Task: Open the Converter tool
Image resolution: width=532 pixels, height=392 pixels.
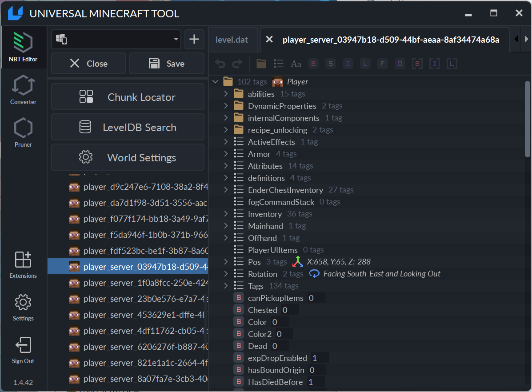Action: (x=23, y=90)
